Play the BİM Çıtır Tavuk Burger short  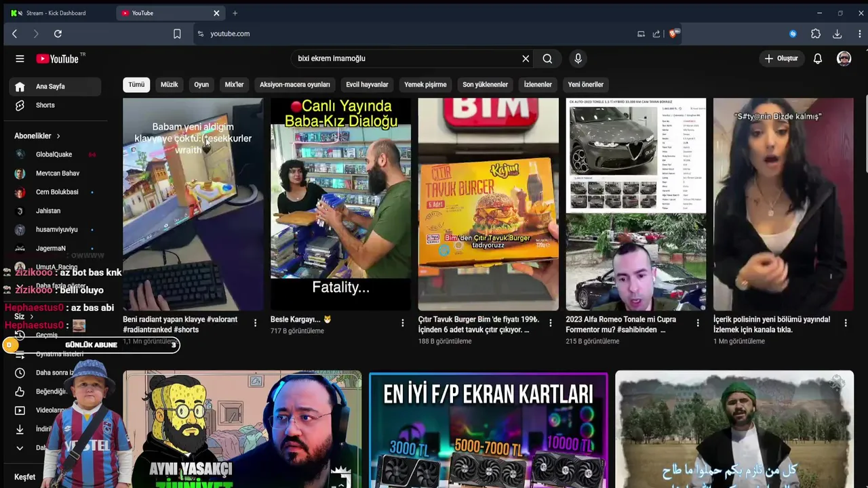point(488,204)
